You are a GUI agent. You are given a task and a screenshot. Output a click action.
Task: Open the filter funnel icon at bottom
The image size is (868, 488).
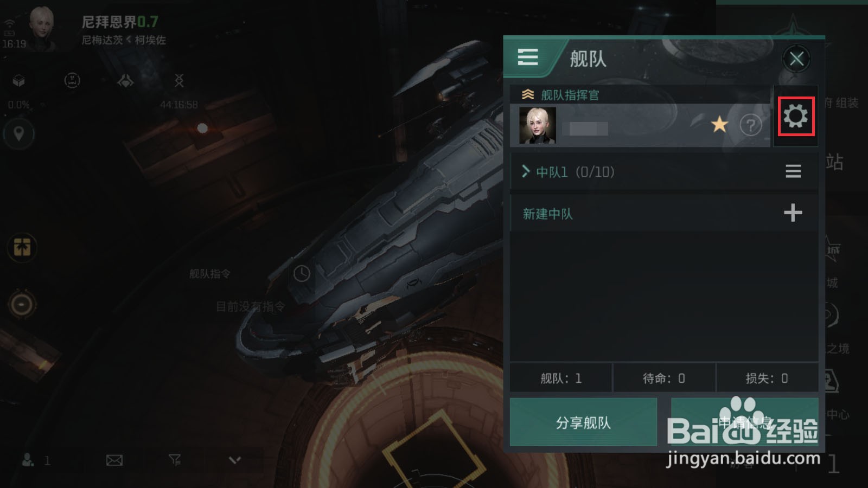pos(175,460)
